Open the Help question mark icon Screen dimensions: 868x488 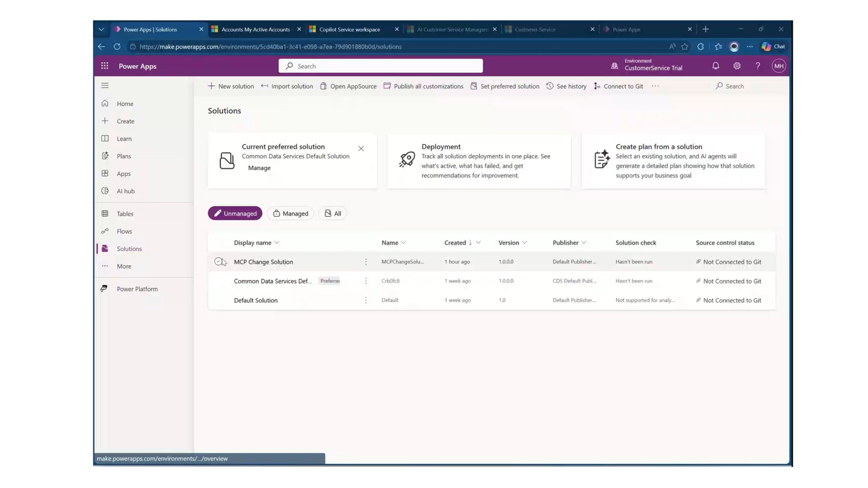point(758,66)
